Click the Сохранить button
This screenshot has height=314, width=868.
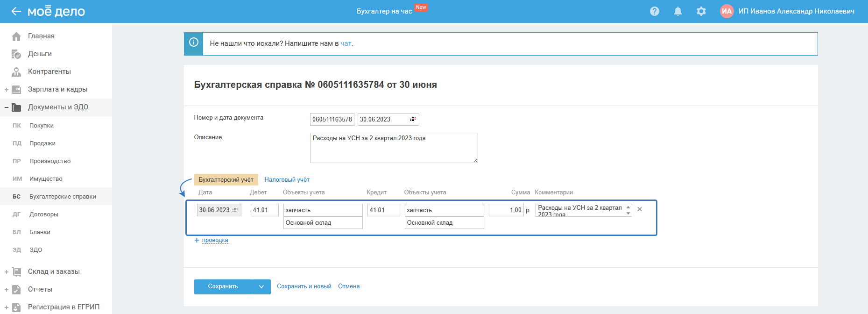(x=223, y=287)
